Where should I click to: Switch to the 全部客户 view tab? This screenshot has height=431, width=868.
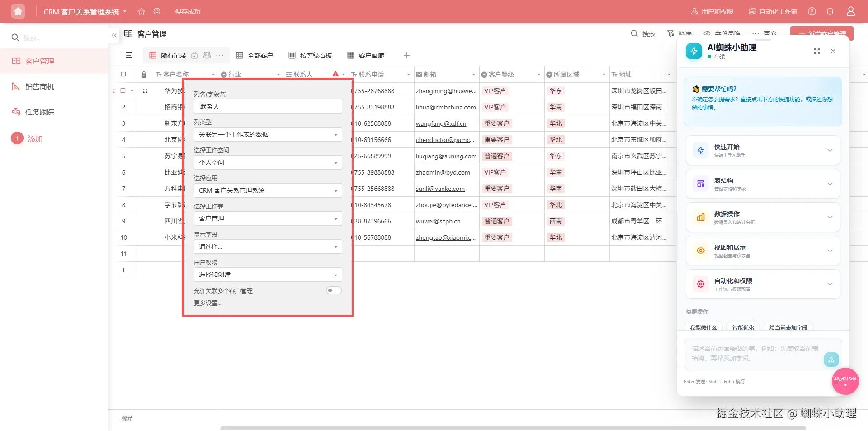coord(255,55)
